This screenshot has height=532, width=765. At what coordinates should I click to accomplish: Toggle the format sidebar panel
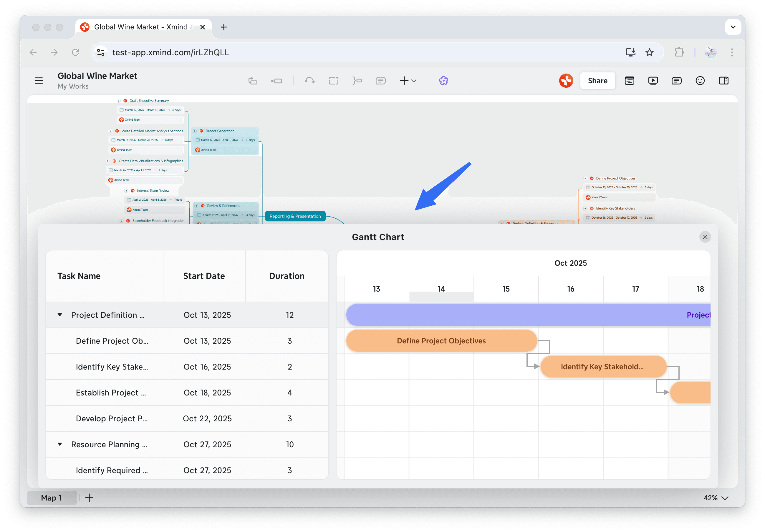pyautogui.click(x=724, y=81)
